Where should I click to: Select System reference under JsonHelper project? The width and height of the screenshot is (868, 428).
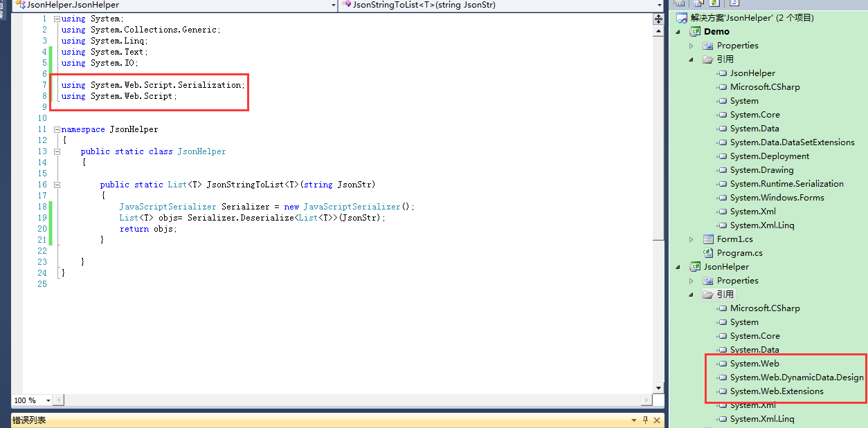pos(744,322)
